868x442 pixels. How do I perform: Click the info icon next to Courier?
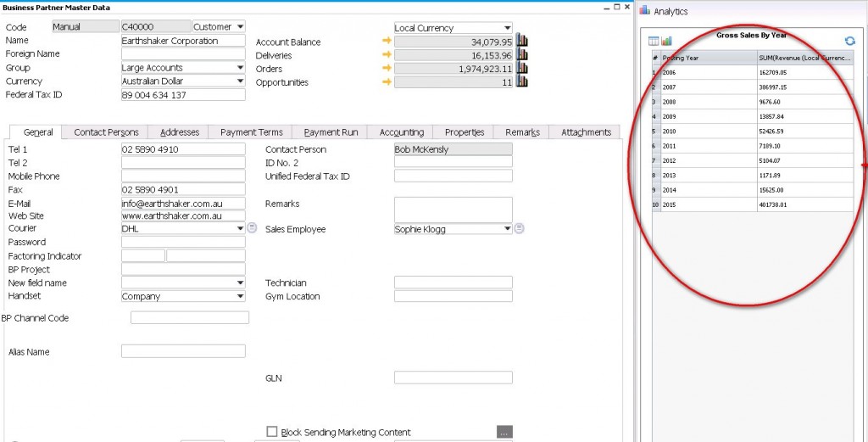[x=252, y=228]
